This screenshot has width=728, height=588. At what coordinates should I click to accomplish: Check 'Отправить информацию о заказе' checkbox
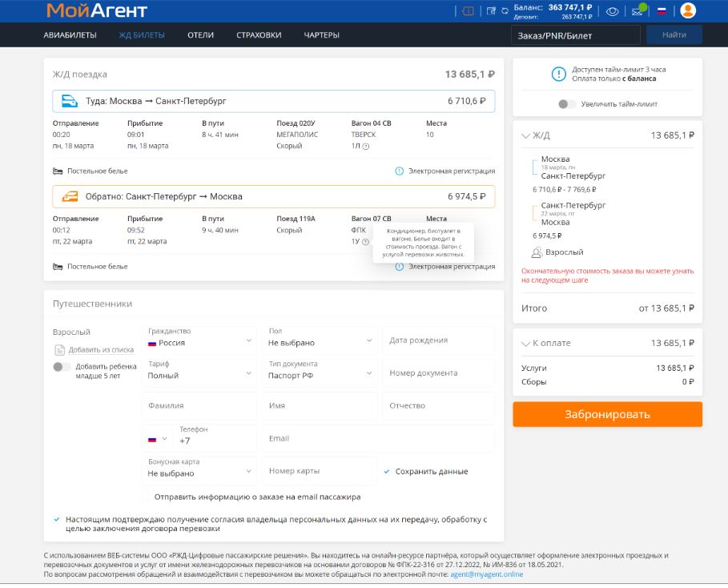click(147, 497)
